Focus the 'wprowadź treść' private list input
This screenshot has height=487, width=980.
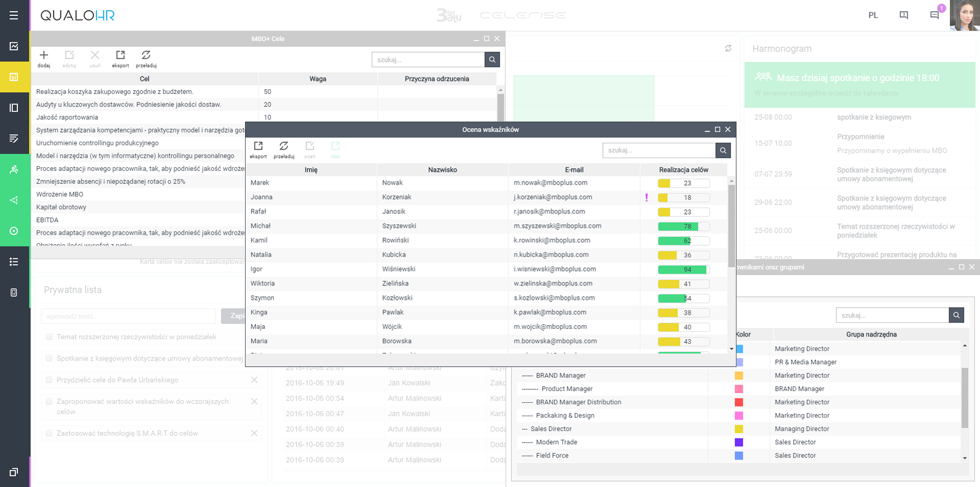[x=128, y=316]
